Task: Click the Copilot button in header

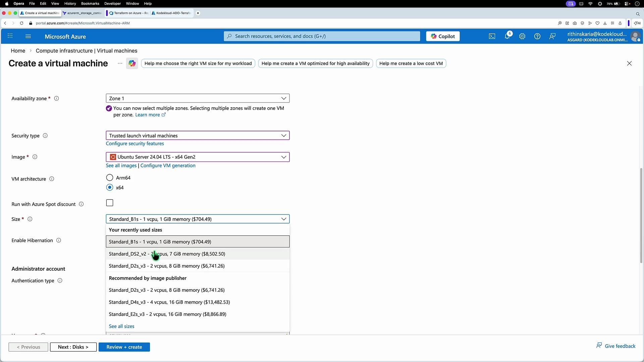Action: tap(443, 36)
